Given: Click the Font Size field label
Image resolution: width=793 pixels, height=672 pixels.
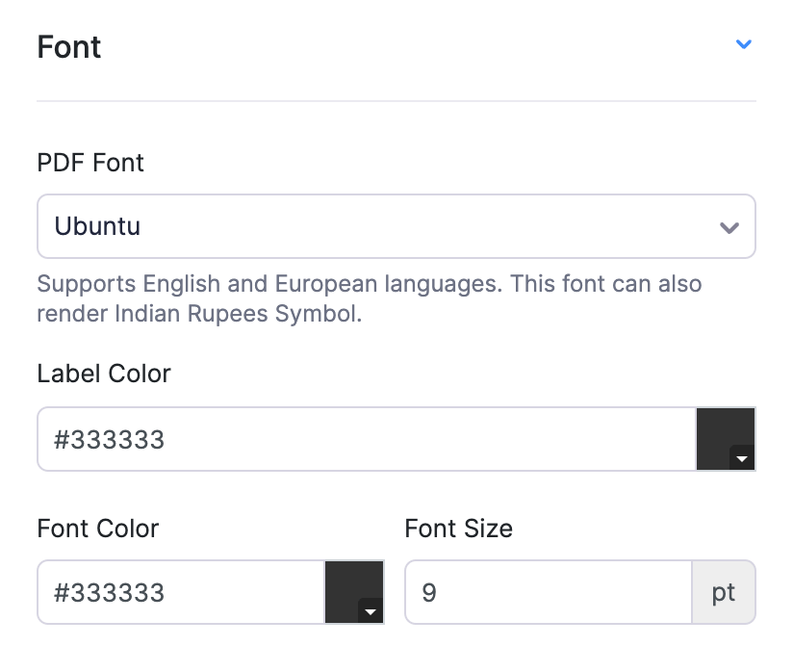Looking at the screenshot, I should pyautogui.click(x=458, y=529).
